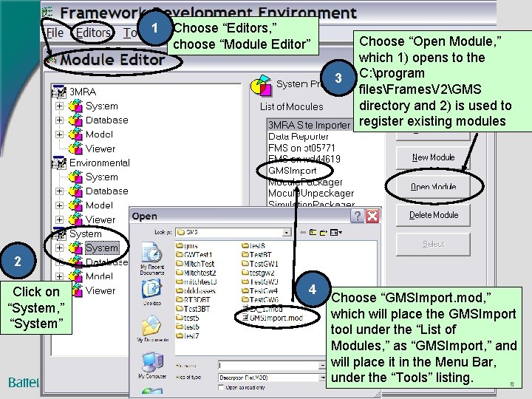Click icon beside Viewer under Environmental
The image size is (532, 399).
pos(75,219)
